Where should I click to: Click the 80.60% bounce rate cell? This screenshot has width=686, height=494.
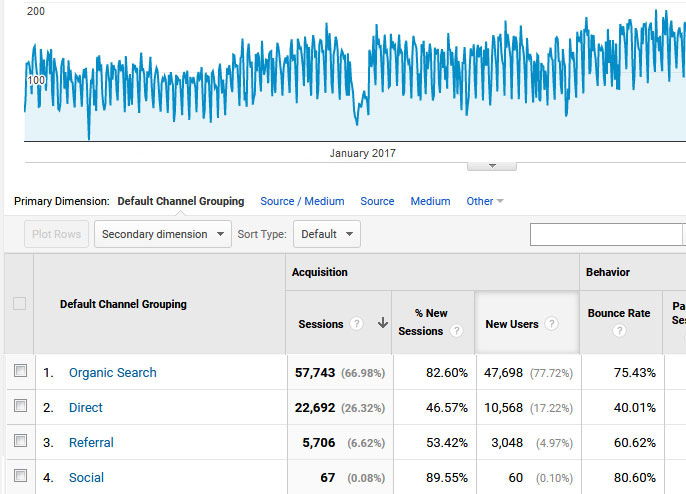click(635, 478)
